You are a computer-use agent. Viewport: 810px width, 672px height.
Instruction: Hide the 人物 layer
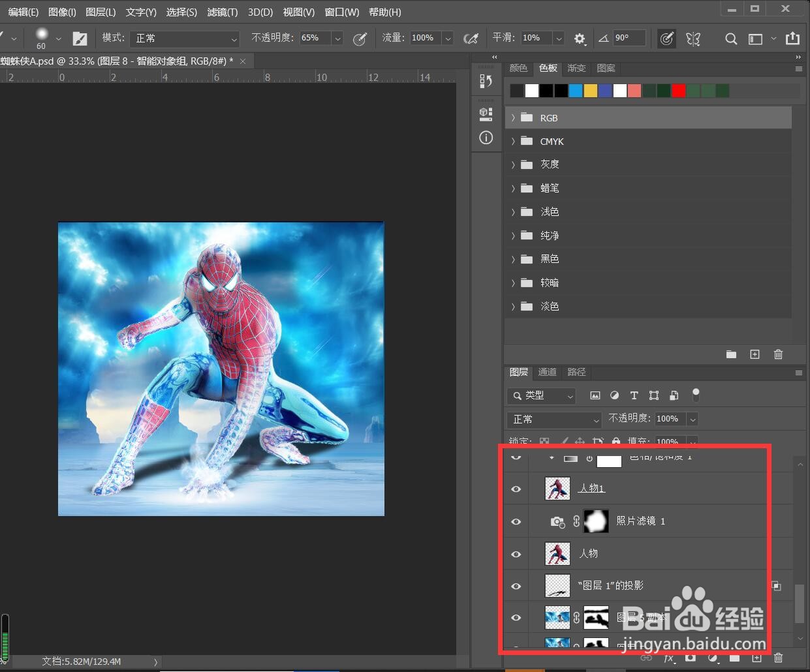(x=516, y=554)
